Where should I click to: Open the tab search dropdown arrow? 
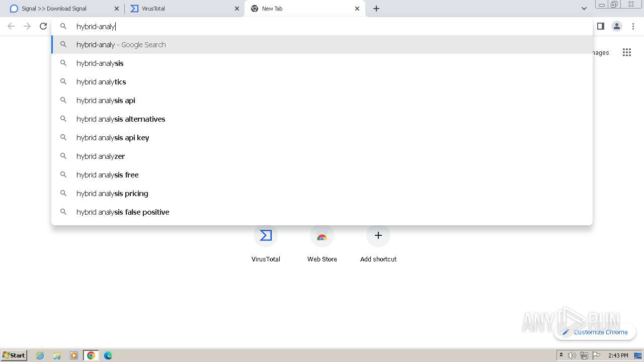[x=584, y=9]
